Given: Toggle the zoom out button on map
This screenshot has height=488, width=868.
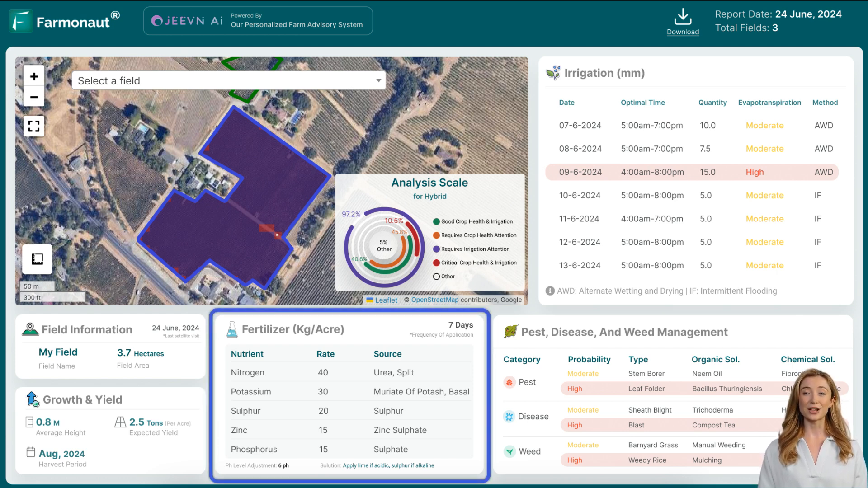Looking at the screenshot, I should tap(34, 97).
